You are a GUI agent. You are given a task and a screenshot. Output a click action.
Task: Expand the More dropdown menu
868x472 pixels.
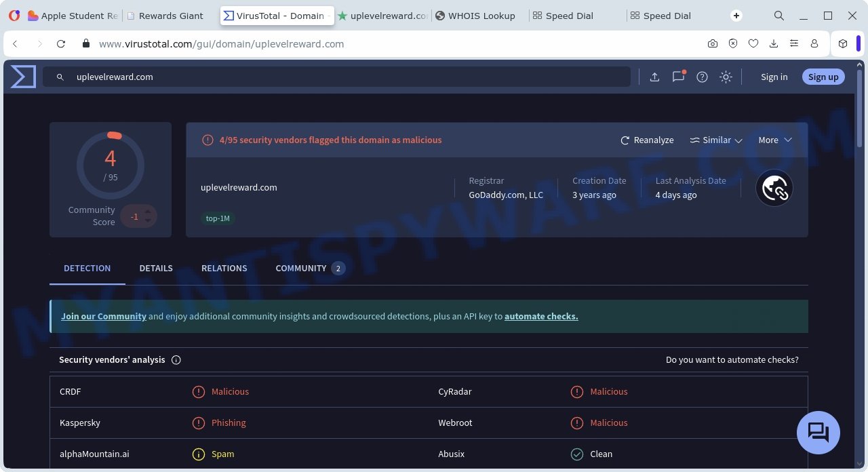(774, 140)
